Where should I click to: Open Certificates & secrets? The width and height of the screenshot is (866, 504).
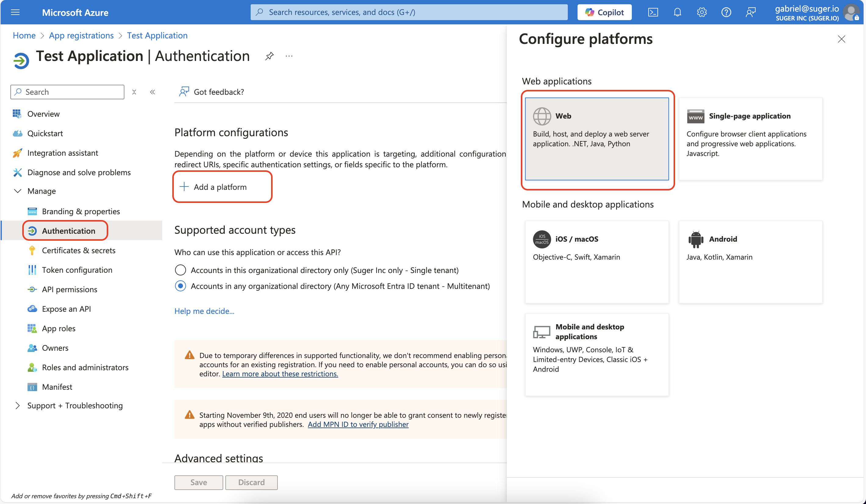79,250
